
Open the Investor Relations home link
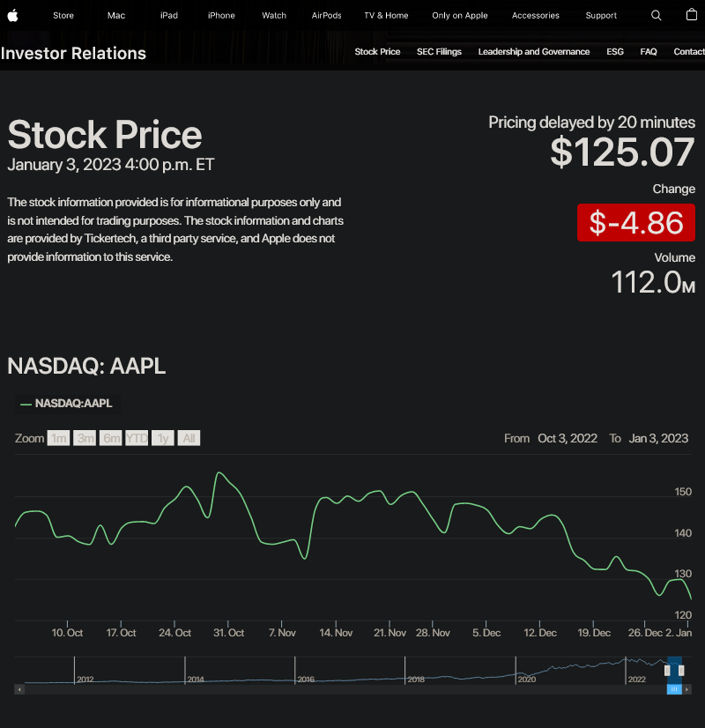coord(73,53)
